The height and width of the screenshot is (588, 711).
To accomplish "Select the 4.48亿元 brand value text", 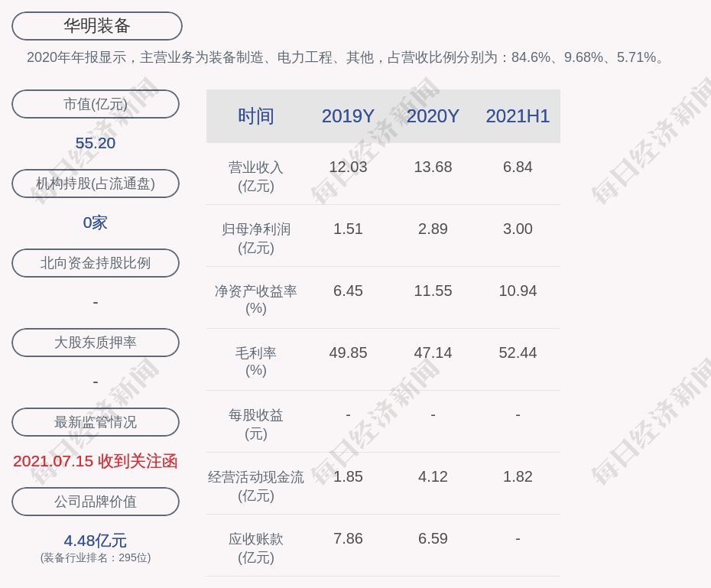I will coord(96,541).
